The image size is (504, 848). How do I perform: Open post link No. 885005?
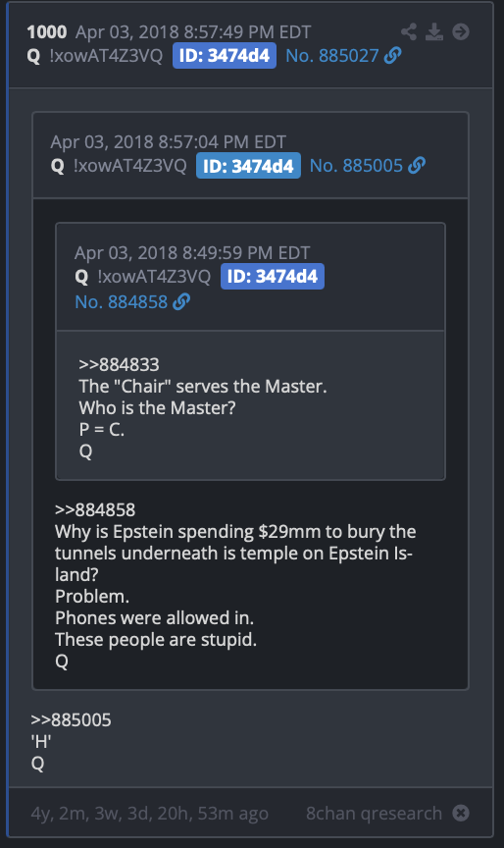356,166
